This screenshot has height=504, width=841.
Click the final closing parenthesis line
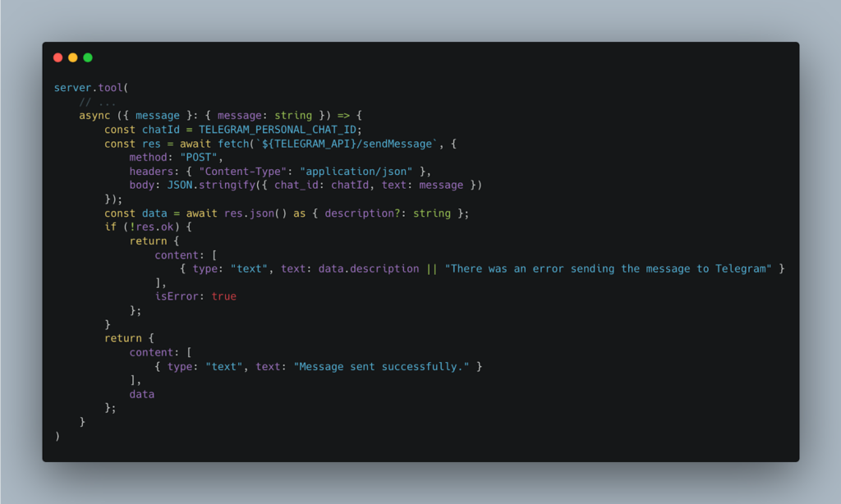[57, 436]
